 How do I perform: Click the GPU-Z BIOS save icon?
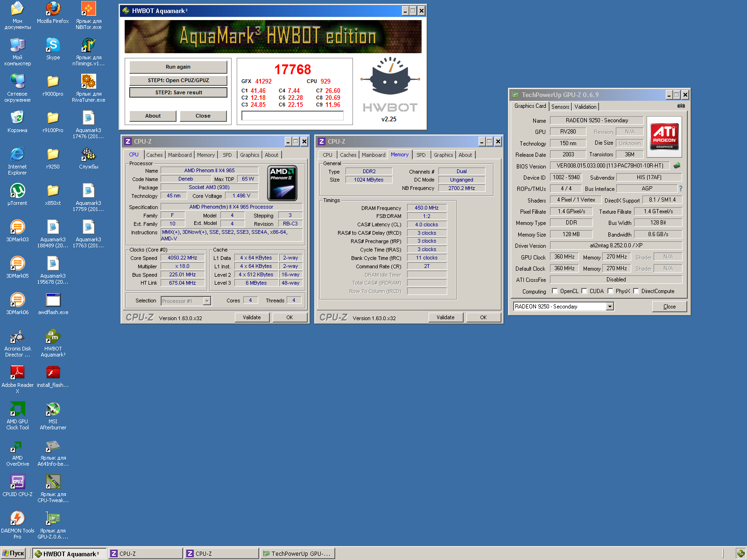[x=677, y=165]
